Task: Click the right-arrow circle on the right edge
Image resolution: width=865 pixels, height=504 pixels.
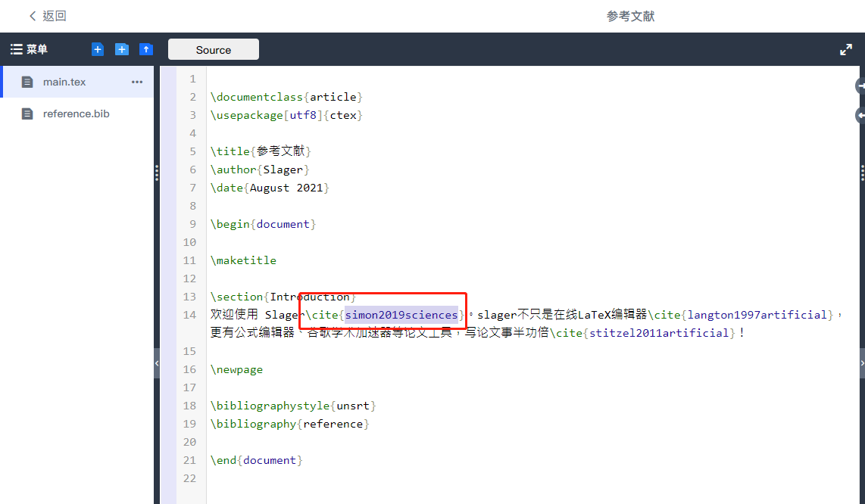Action: point(859,87)
